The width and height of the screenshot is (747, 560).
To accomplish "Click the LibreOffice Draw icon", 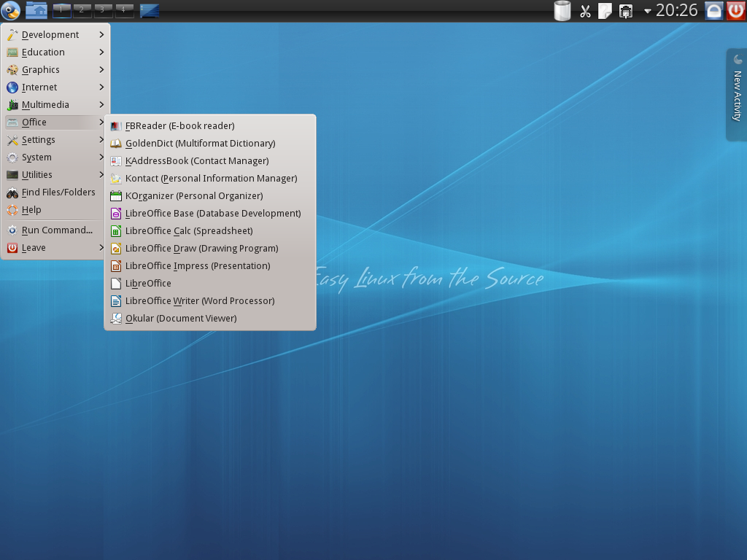I will tap(116, 249).
